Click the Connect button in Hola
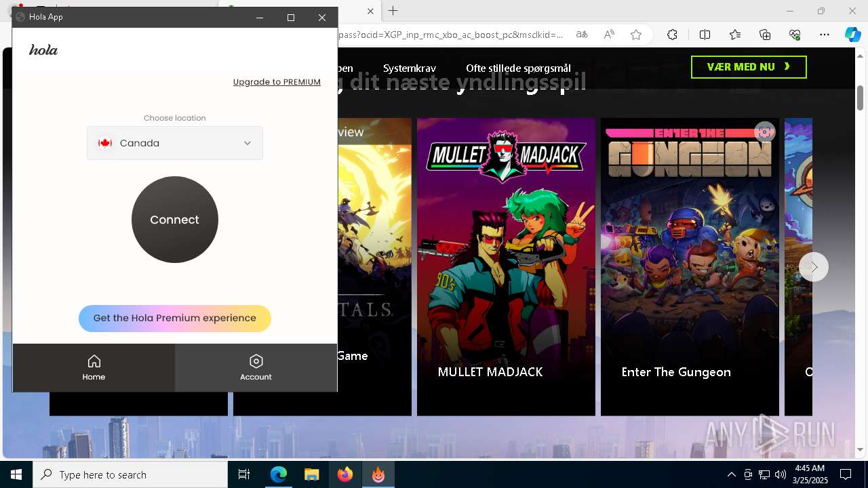Viewport: 868px width, 488px height. [x=174, y=220]
